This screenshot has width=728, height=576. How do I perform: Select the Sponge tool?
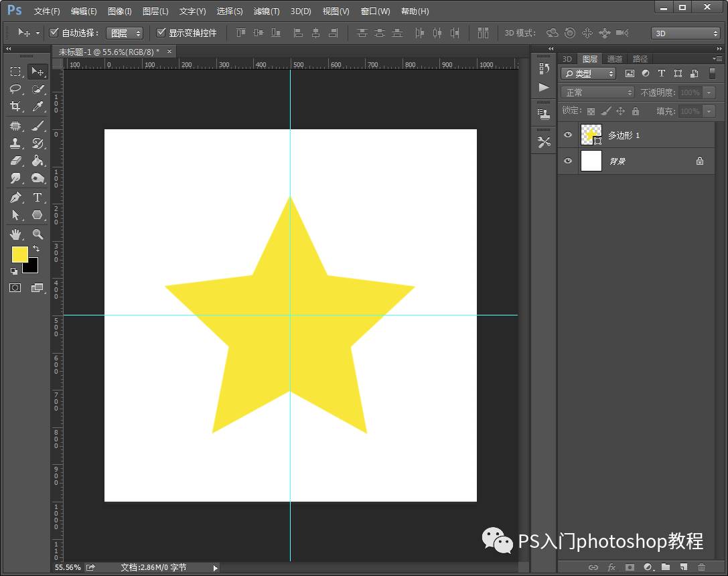pos(38,178)
